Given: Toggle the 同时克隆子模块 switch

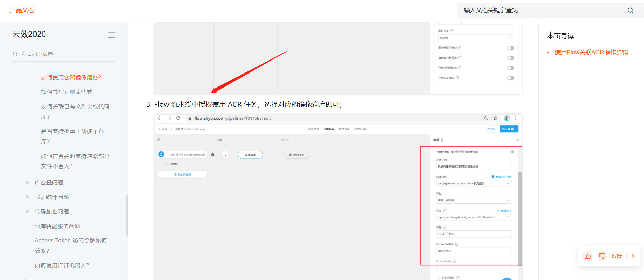Looking at the screenshot, I should 511,48.
